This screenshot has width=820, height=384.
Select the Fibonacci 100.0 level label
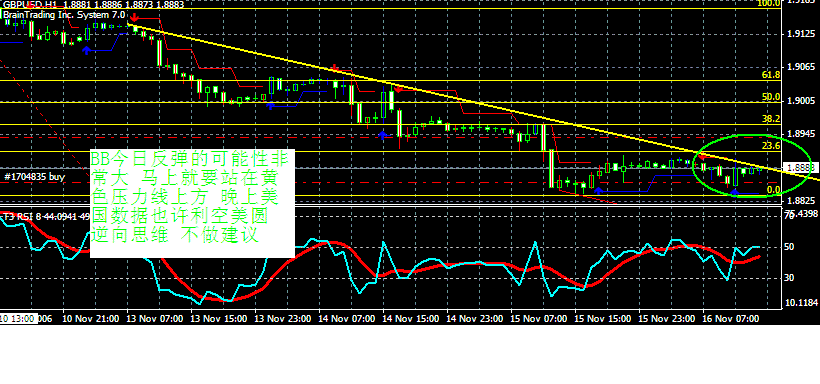[x=769, y=4]
